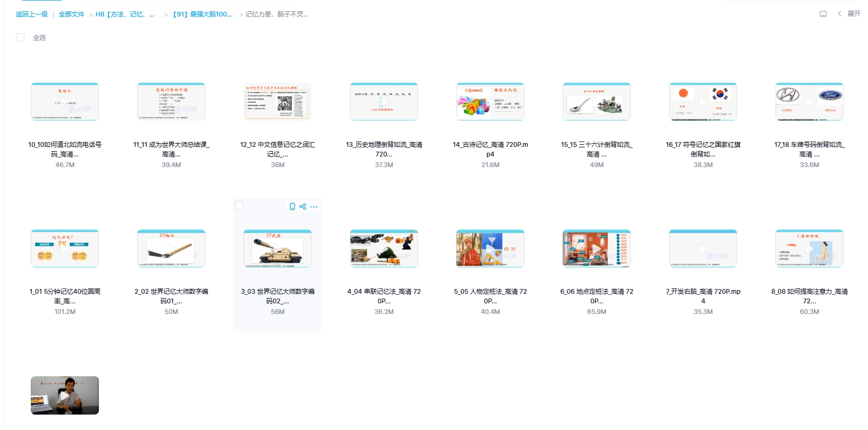Go back with 返回上一级 link
The image size is (868, 430).
pyautogui.click(x=32, y=14)
